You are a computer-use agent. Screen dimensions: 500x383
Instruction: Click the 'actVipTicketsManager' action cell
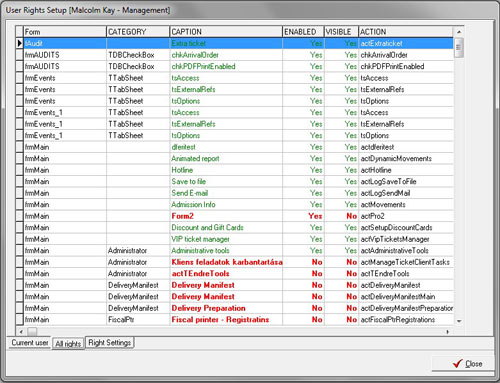(x=406, y=239)
